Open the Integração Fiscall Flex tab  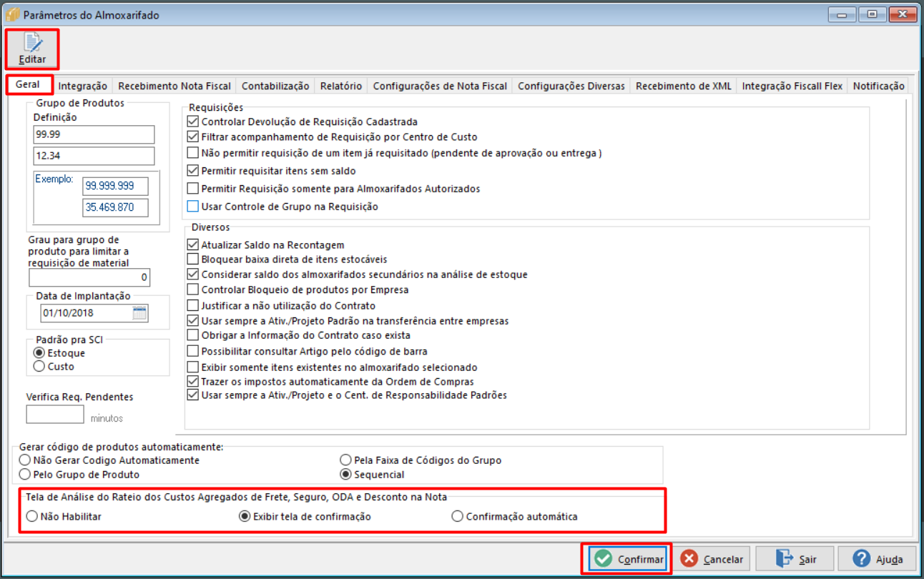pos(792,86)
